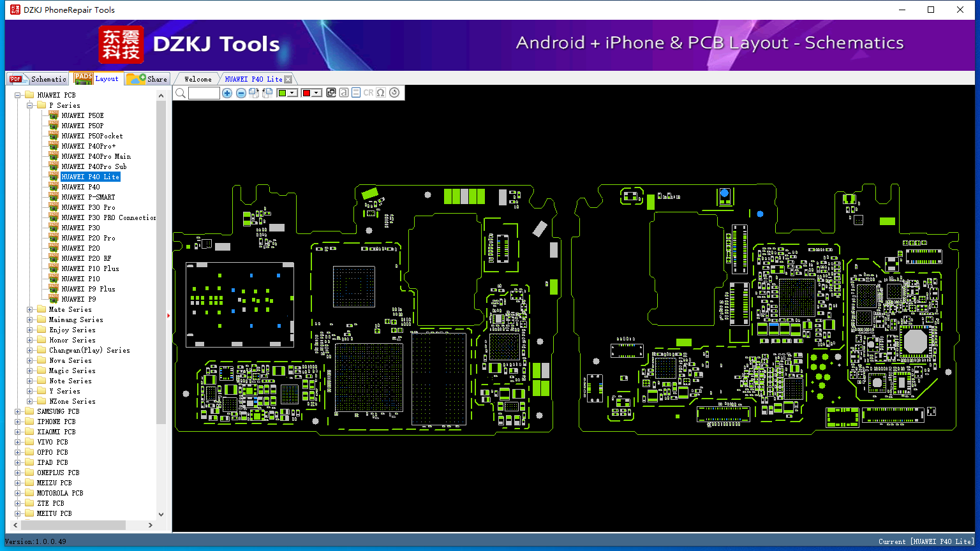The width and height of the screenshot is (980, 551).
Task: Select the HUAWEI P40 Lite document tab
Action: coord(253,79)
